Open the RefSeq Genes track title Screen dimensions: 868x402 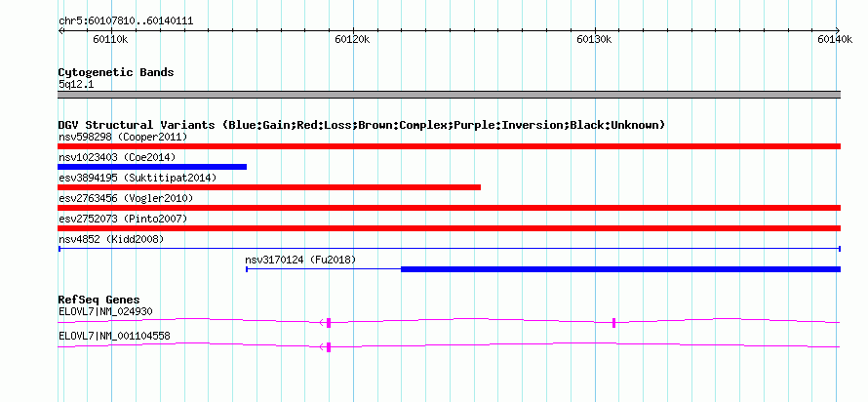tap(99, 301)
